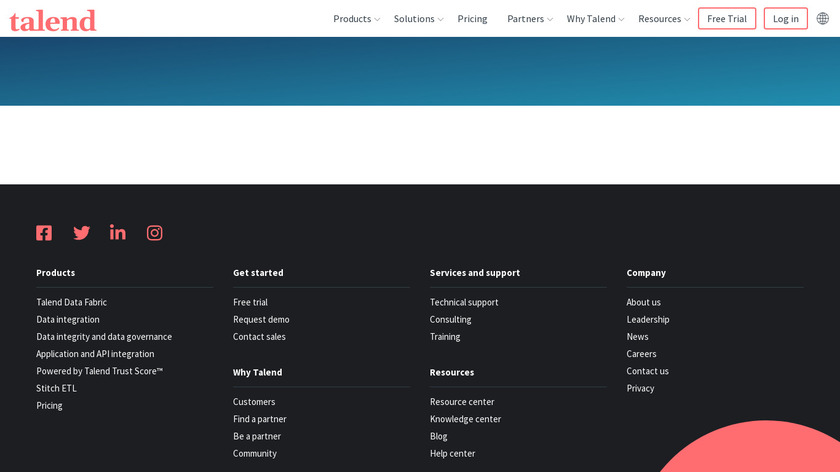The image size is (840, 472).
Task: Visit the Technical support link
Action: (x=464, y=302)
